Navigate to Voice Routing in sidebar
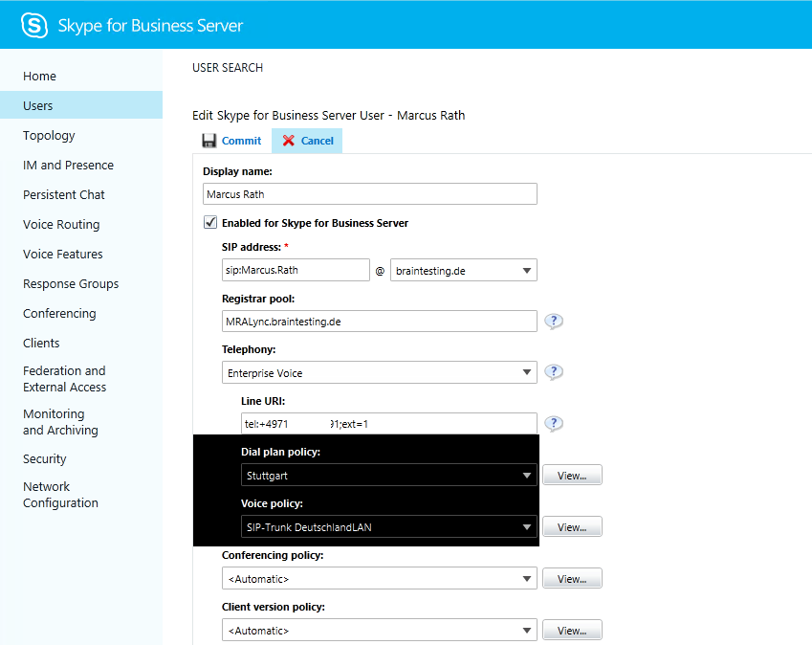This screenshot has width=812, height=645. pos(61,224)
